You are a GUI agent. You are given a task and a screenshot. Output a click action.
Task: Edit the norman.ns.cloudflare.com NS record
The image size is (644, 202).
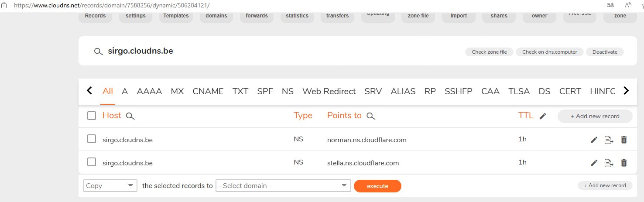[594, 140]
